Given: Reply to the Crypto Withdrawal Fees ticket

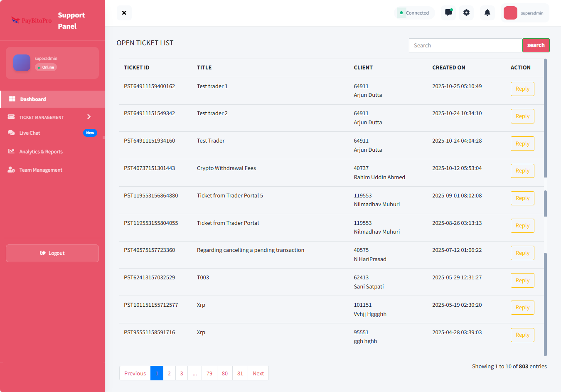Looking at the screenshot, I should coord(522,171).
